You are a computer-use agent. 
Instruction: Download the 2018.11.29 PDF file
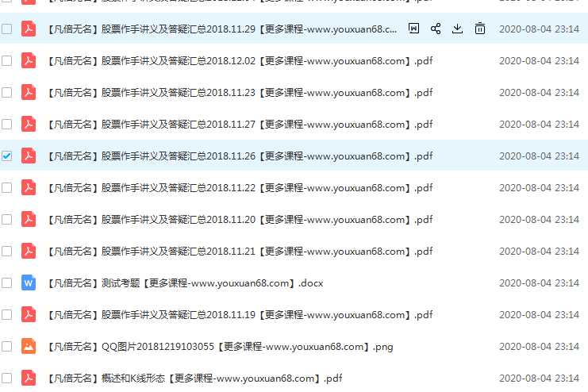coord(458,29)
